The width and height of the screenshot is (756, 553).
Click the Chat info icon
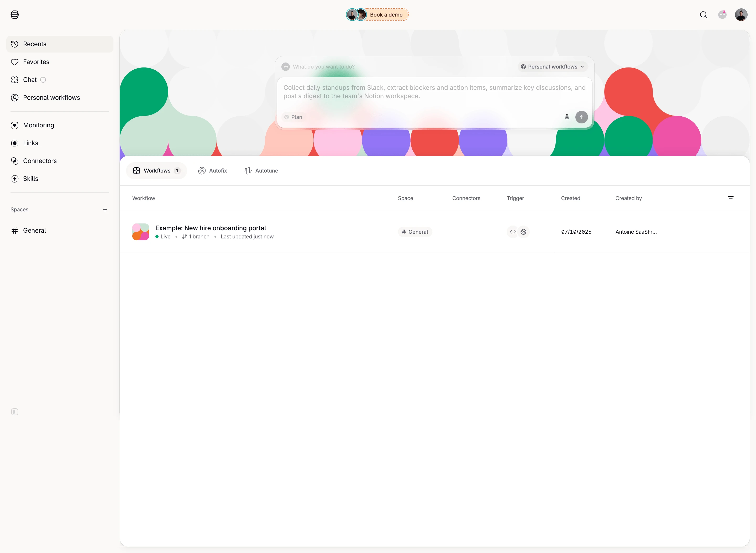click(43, 80)
